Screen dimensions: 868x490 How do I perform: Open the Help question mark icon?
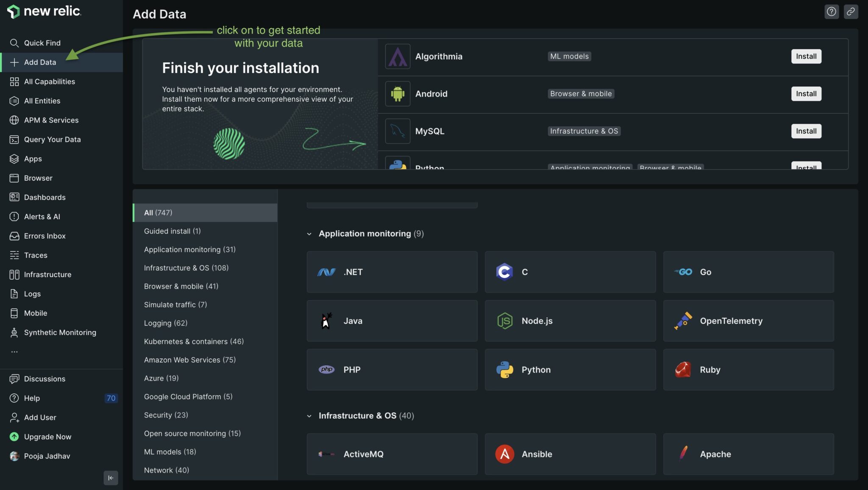[832, 11]
